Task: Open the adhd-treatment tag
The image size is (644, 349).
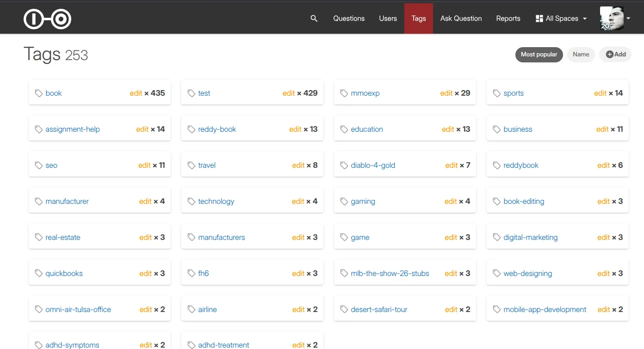Action: [x=223, y=345]
